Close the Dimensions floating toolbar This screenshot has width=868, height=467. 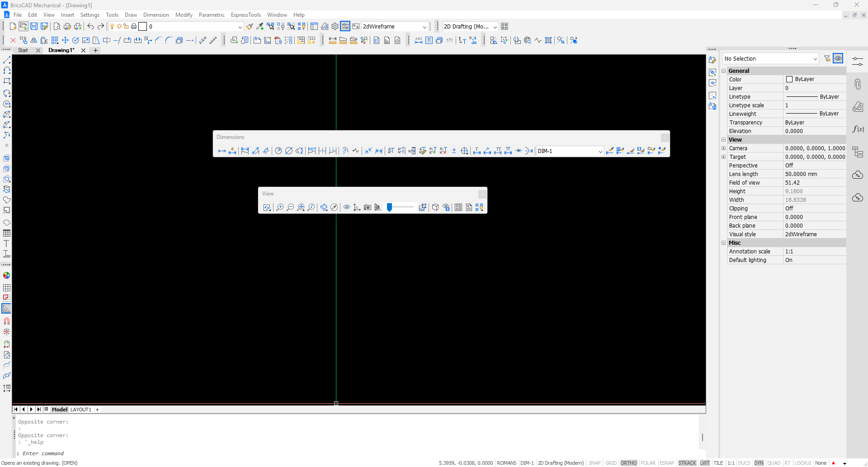[x=665, y=137]
